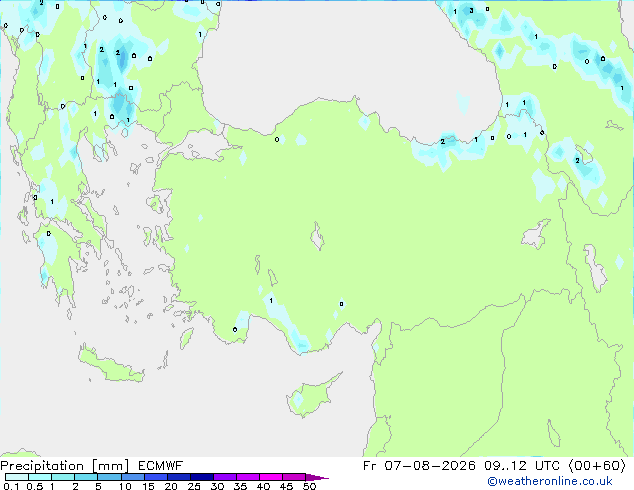
Task: Click the 35–40 mm legend swatch
Action: click(248, 477)
